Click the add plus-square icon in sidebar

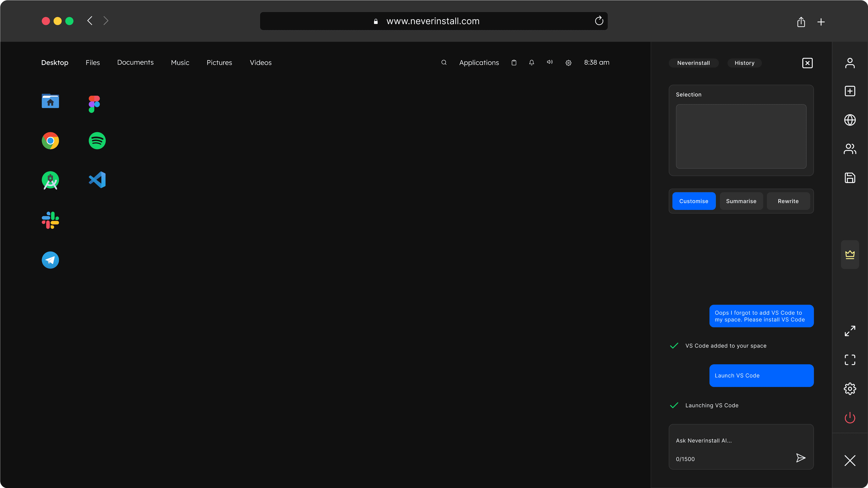point(850,91)
